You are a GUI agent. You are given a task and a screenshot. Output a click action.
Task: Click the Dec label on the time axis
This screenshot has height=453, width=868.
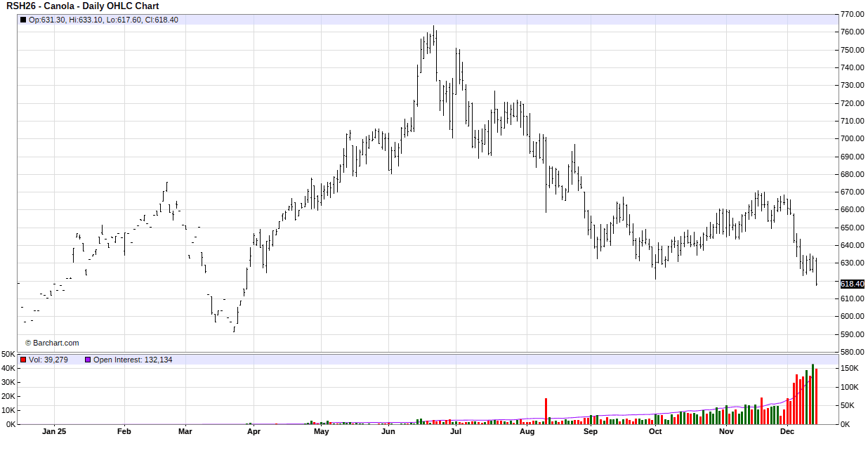(x=787, y=432)
